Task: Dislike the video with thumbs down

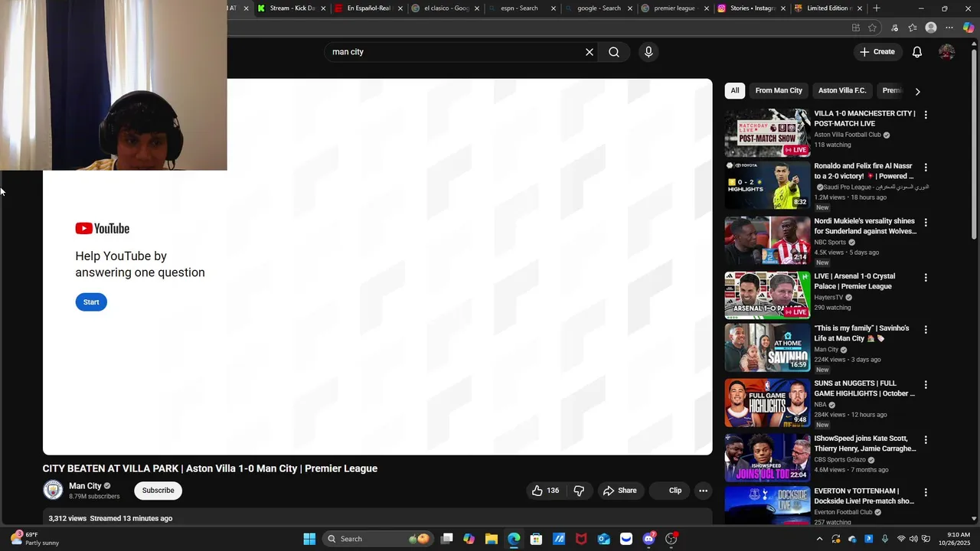Action: click(x=579, y=491)
